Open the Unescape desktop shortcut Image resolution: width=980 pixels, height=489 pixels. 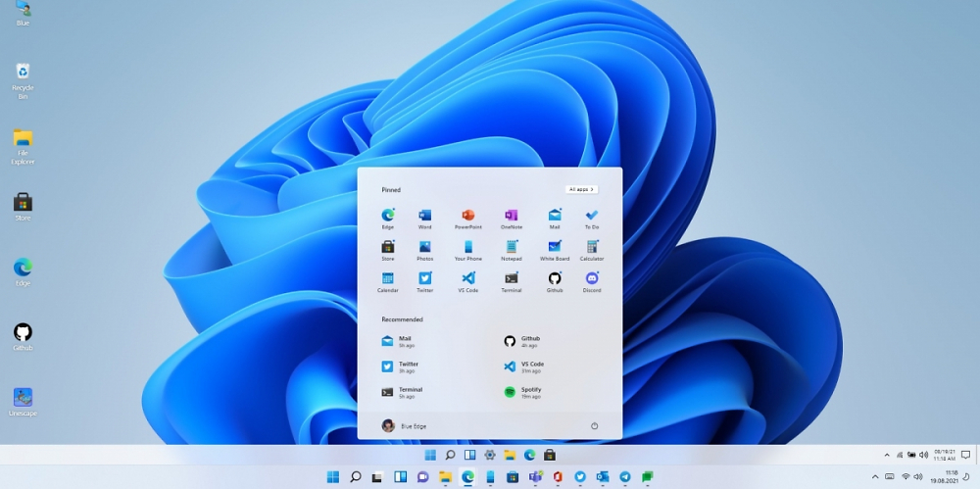point(23,402)
